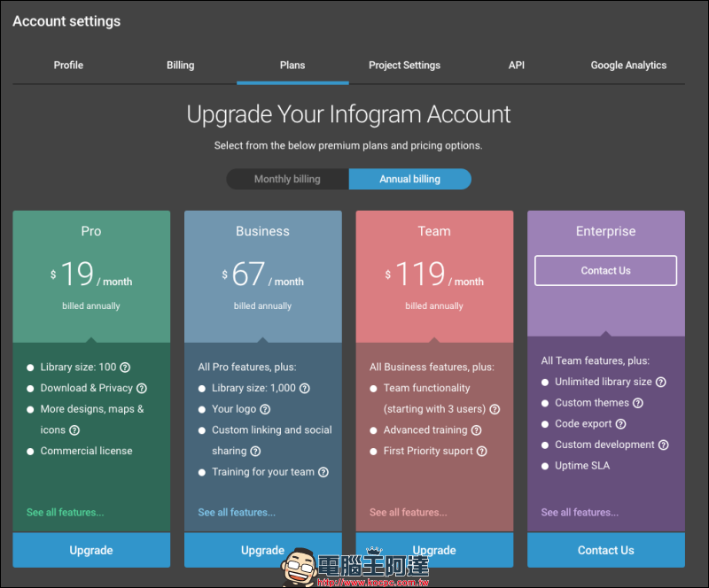Upgrade to the Business plan

262,550
